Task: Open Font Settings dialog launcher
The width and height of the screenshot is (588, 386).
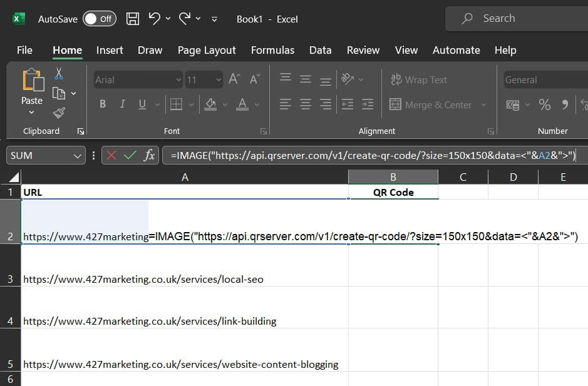Action: coord(264,131)
